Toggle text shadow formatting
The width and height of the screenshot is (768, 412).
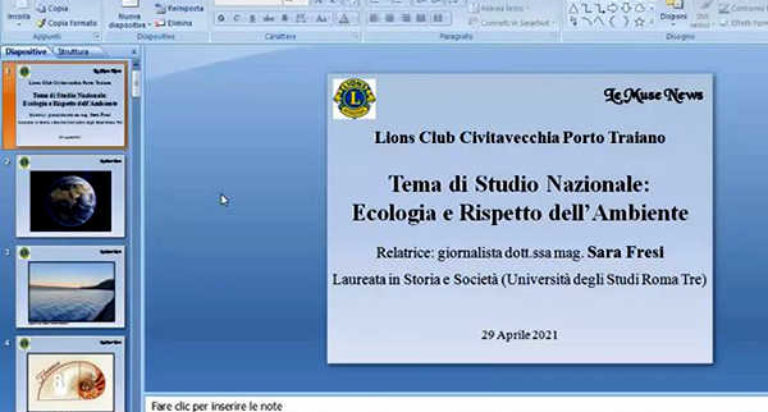(285, 19)
